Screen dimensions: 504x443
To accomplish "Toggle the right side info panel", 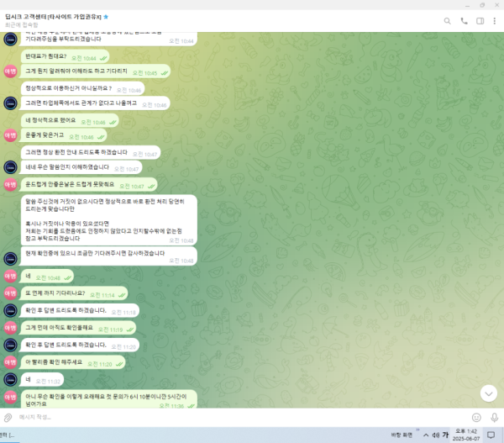I will click(x=480, y=21).
